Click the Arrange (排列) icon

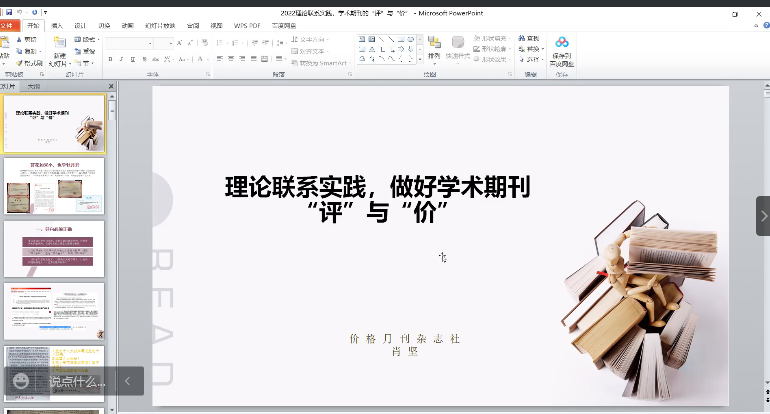point(434,48)
